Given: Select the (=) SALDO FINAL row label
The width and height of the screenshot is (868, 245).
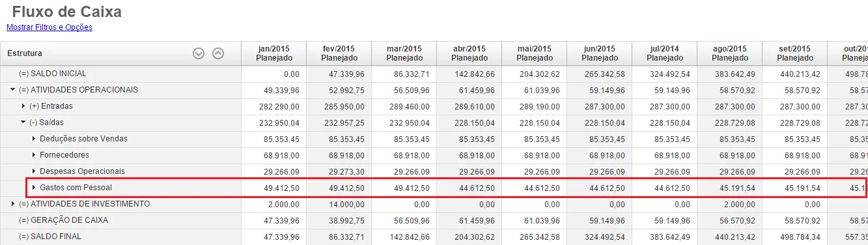Looking at the screenshot, I should click(x=50, y=237).
